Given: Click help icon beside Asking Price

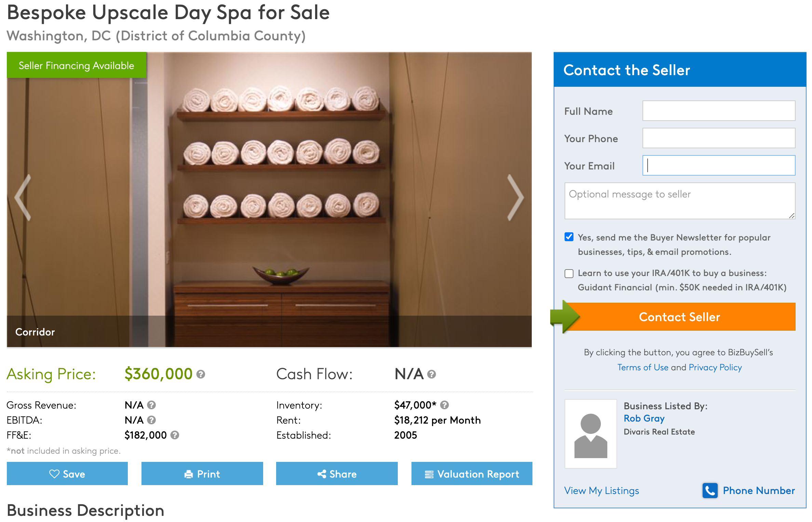Looking at the screenshot, I should (201, 374).
